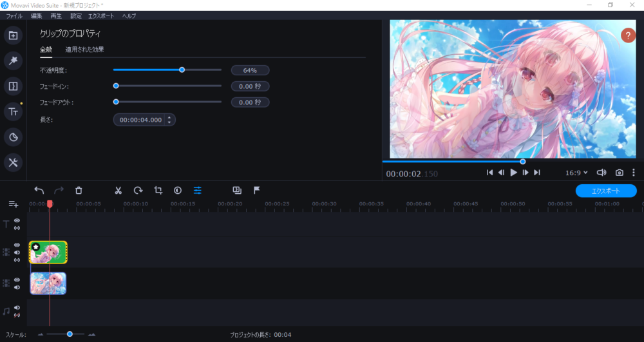Screen dimensions: 644x342
Task: Click the preview seek bar handle
Action: point(523,162)
